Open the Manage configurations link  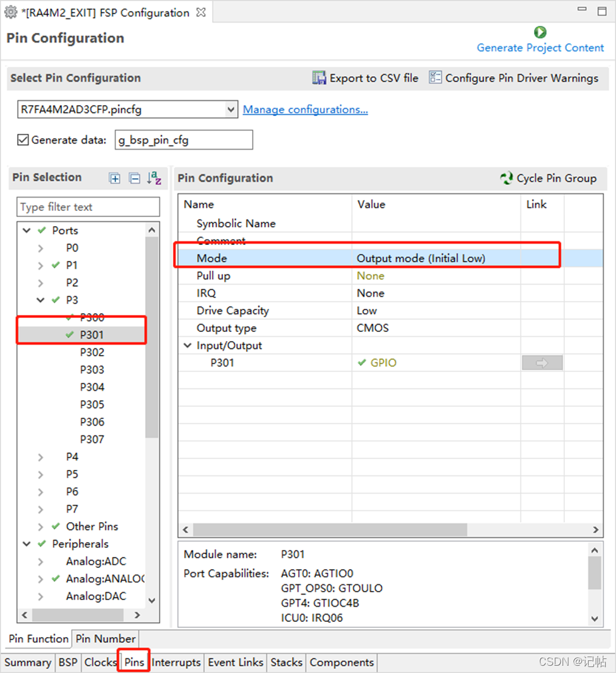(x=306, y=109)
